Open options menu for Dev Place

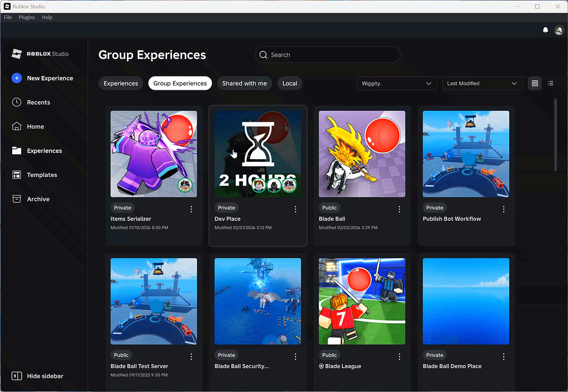(x=295, y=209)
